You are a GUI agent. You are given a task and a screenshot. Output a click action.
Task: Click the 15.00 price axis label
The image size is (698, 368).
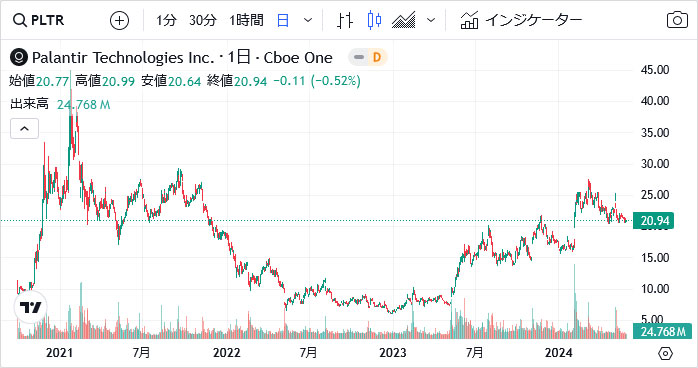pyautogui.click(x=655, y=258)
